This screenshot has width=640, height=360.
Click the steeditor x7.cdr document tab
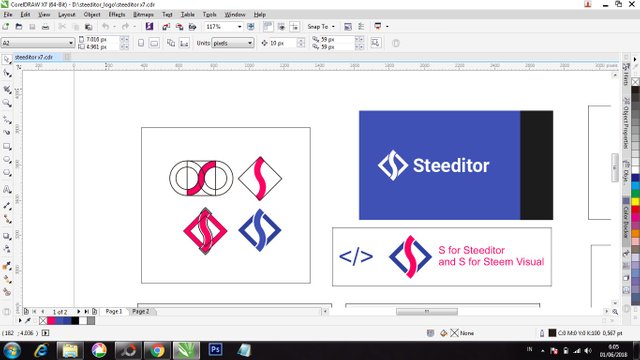[x=33, y=57]
